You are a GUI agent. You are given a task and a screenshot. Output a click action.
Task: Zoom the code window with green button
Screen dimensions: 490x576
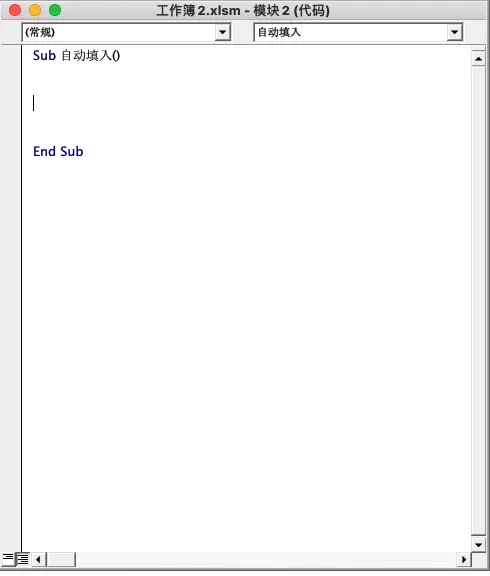(x=55, y=10)
